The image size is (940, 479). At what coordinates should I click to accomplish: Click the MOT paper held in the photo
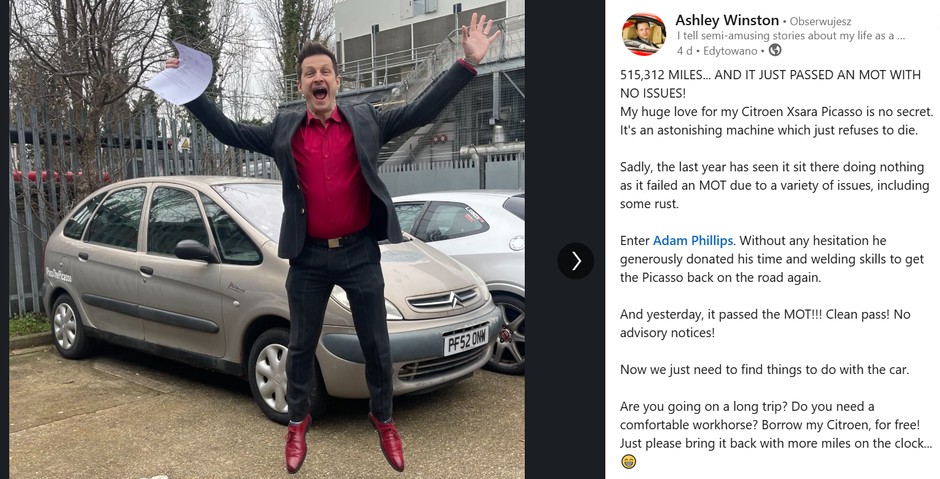[180, 75]
